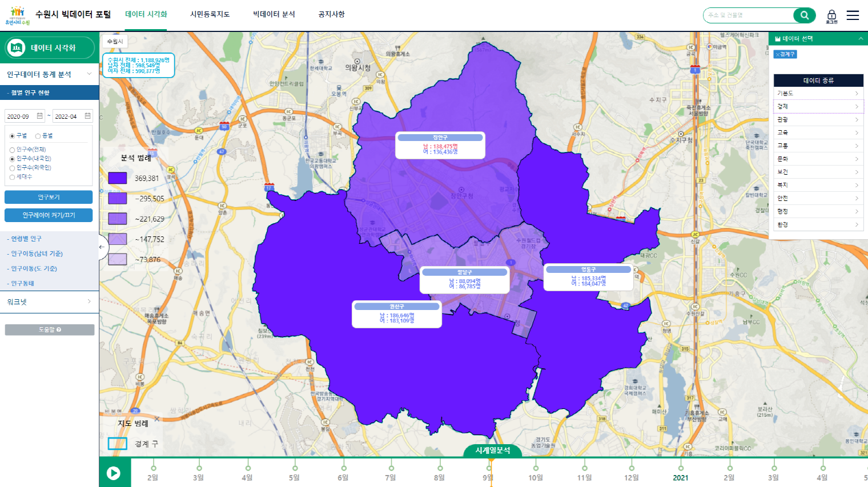Close the map legend panel
The height and width of the screenshot is (487, 868).
157,419
